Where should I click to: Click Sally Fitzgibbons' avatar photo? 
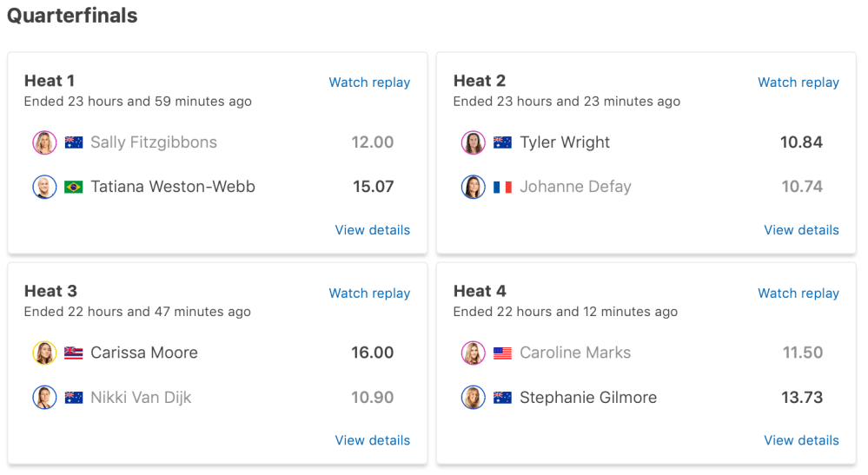pos(44,142)
